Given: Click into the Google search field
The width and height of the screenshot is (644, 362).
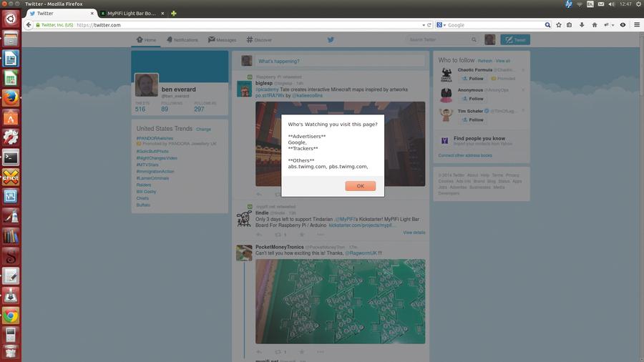Looking at the screenshot, I should (495, 25).
